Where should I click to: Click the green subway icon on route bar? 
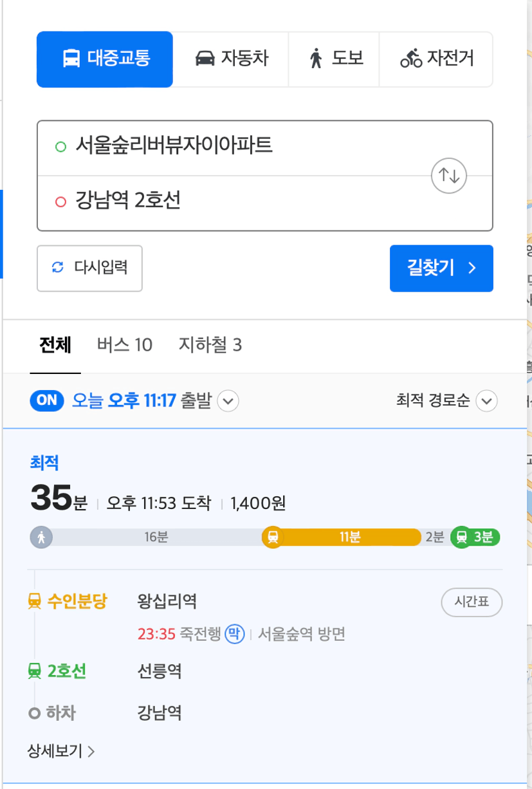[x=461, y=537]
